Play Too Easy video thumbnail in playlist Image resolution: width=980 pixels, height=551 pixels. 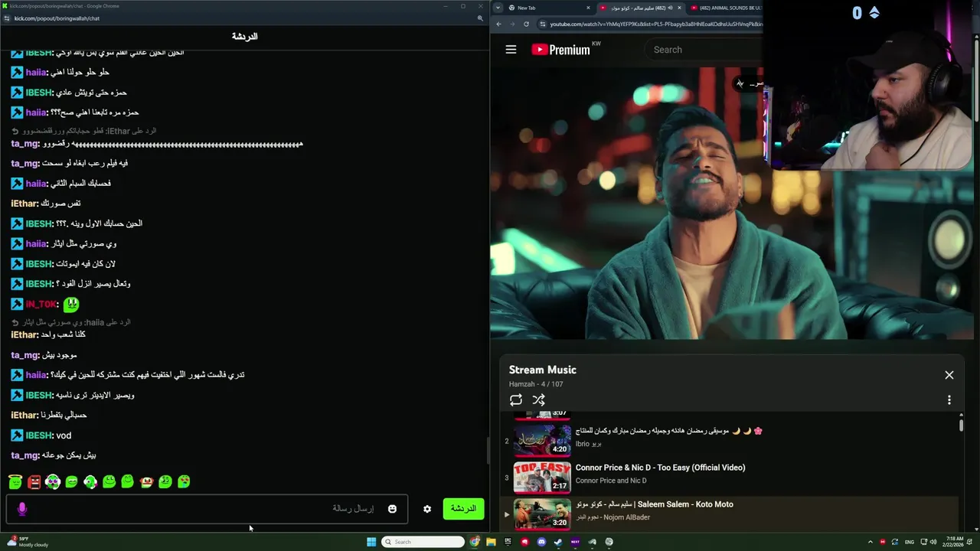coord(542,478)
